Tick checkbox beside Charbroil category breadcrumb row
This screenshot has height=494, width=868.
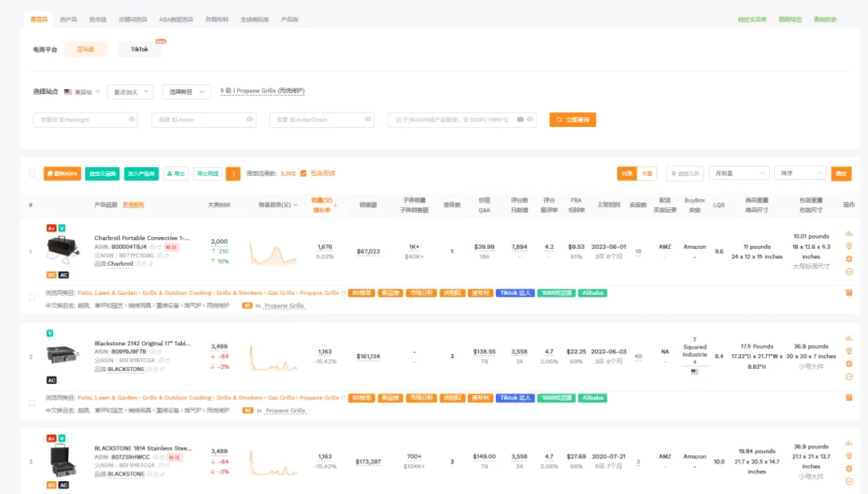(32, 298)
